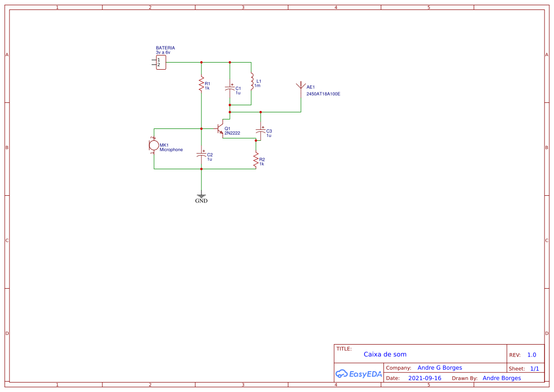This screenshot has width=554, height=392.
Task: Select the Drawn By name 'Andre Borges'
Action: pyautogui.click(x=501, y=378)
